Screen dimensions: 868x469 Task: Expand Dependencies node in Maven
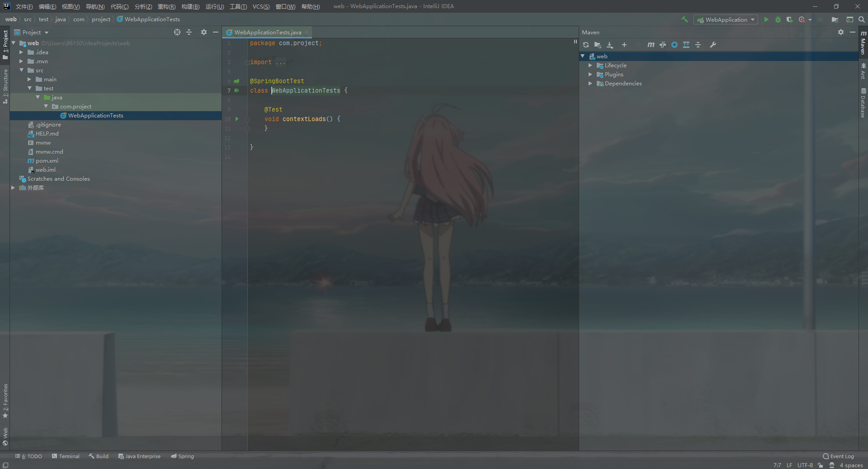click(590, 84)
